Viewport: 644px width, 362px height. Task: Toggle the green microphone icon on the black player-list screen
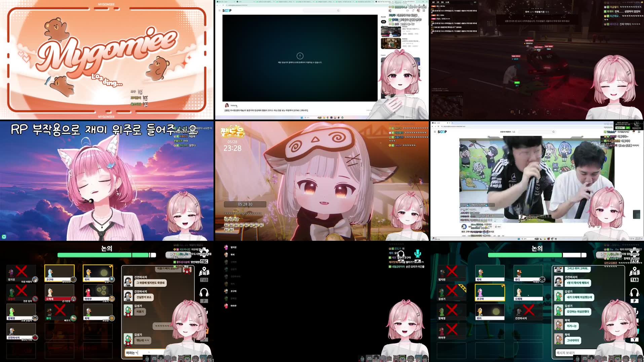(418, 253)
